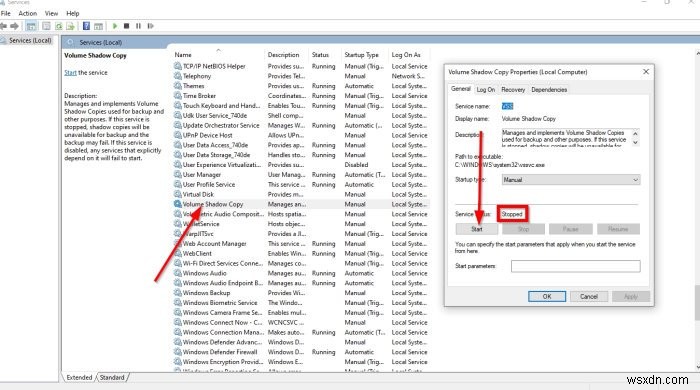Pause the service with the toolbar pause icon
Screen dimensions: 700x390
(138, 26)
